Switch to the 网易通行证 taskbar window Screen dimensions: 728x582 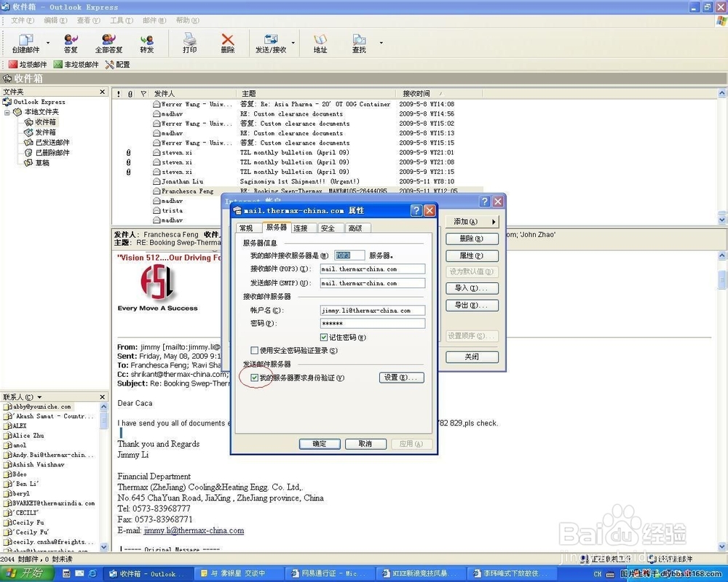pos(330,574)
